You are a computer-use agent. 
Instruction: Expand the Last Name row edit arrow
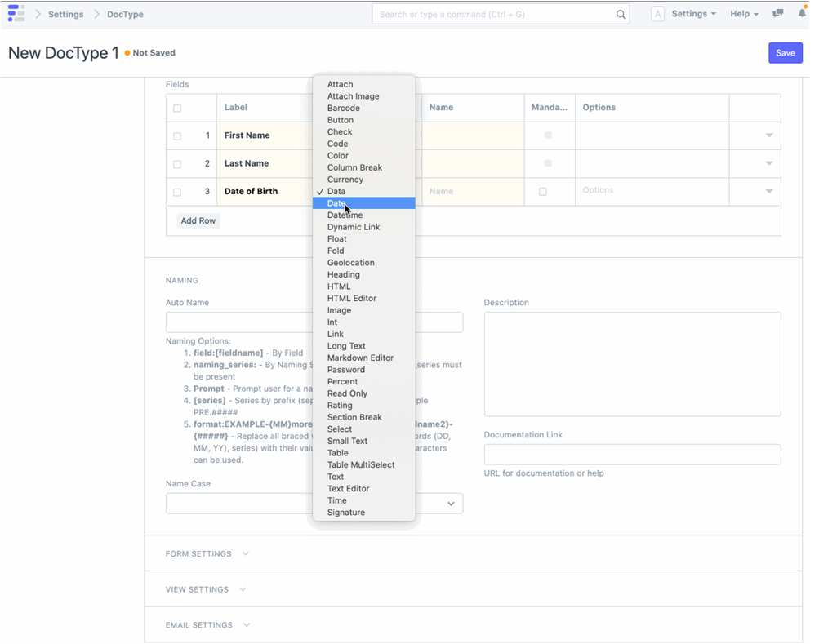769,163
